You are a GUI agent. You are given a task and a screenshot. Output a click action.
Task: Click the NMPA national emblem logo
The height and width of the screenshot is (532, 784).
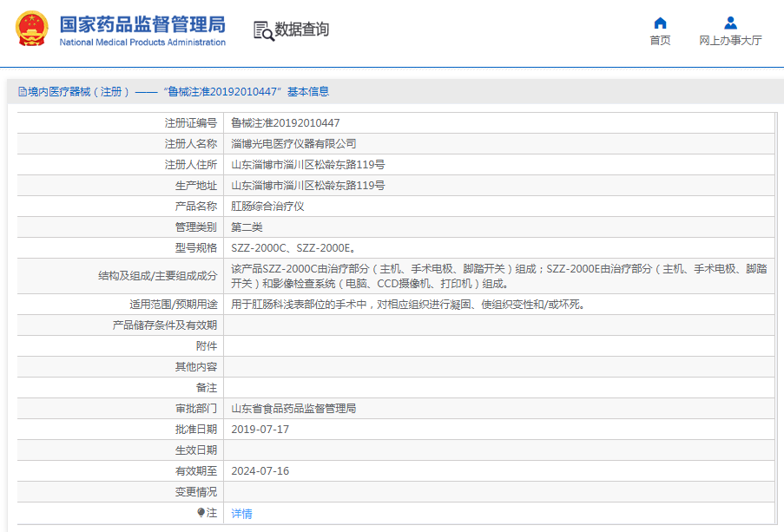pos(31,30)
